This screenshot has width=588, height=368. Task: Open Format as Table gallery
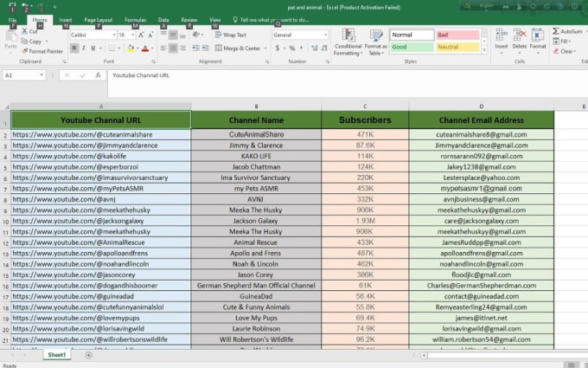coord(376,42)
